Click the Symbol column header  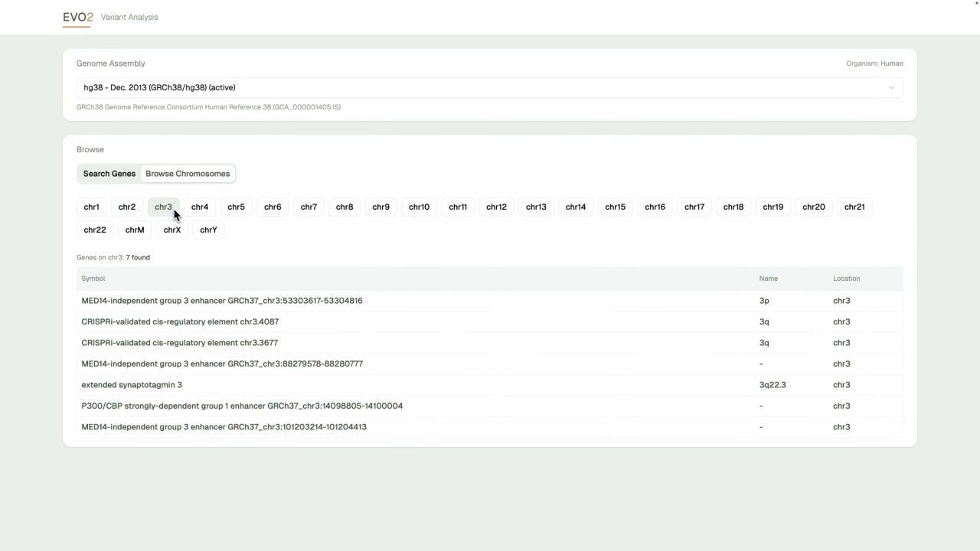tap(93, 279)
